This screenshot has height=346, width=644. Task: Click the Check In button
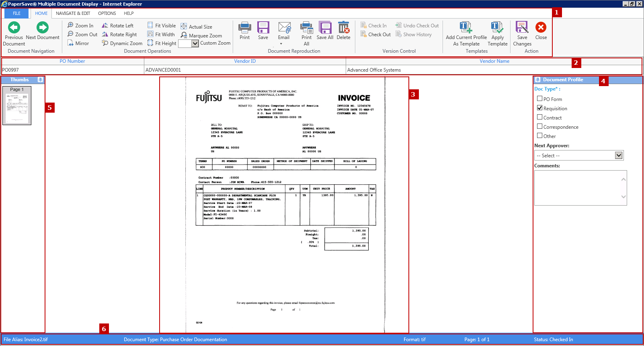pyautogui.click(x=373, y=25)
